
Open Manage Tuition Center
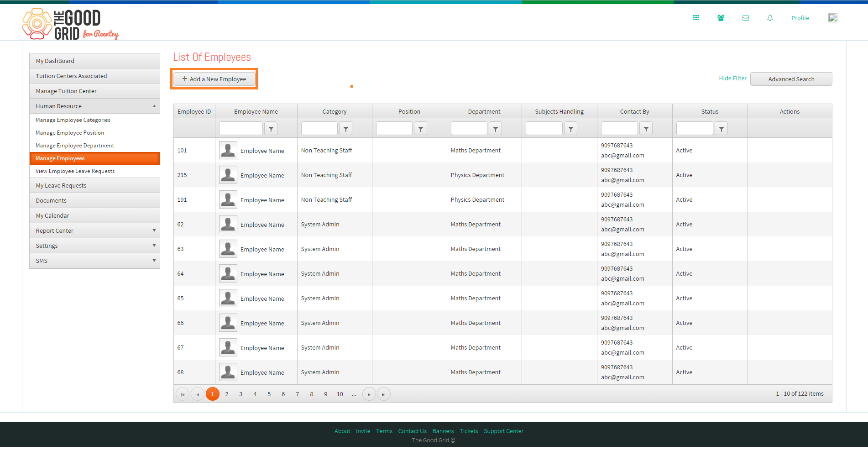(94, 91)
